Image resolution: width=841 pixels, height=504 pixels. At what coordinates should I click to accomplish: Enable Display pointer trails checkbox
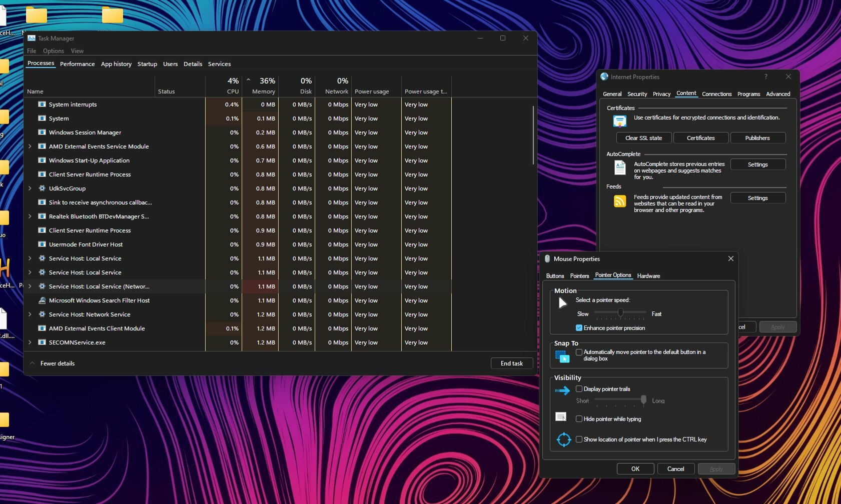tap(579, 388)
